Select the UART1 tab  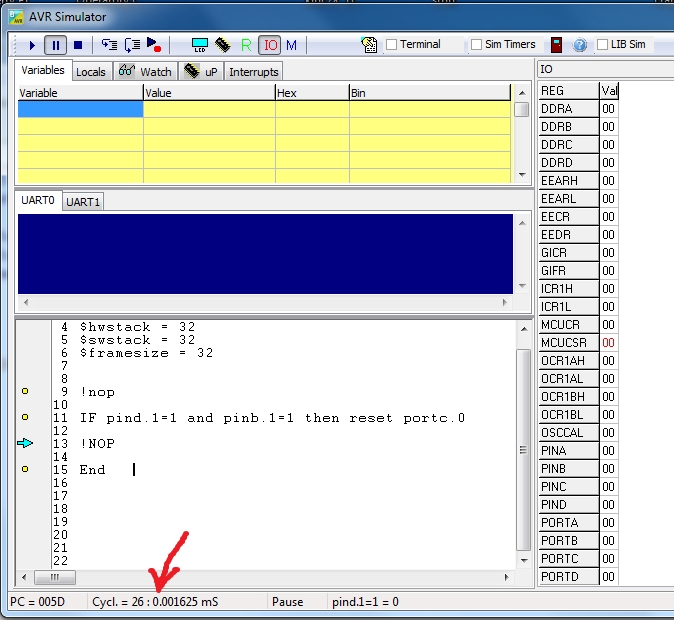pos(83,202)
